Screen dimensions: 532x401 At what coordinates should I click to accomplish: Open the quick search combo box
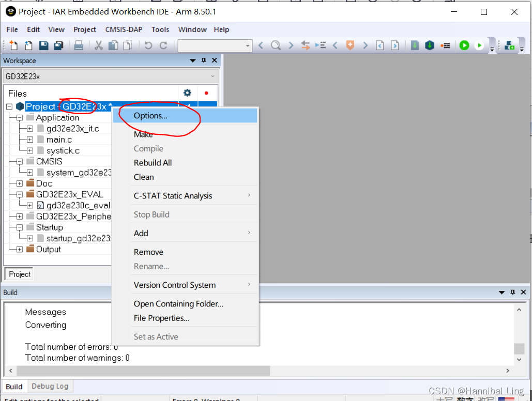click(215, 45)
